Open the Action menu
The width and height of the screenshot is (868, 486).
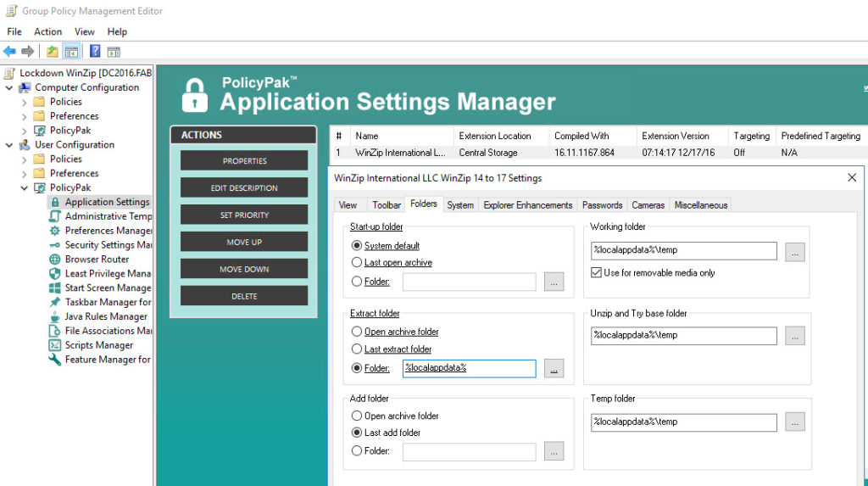coord(47,31)
